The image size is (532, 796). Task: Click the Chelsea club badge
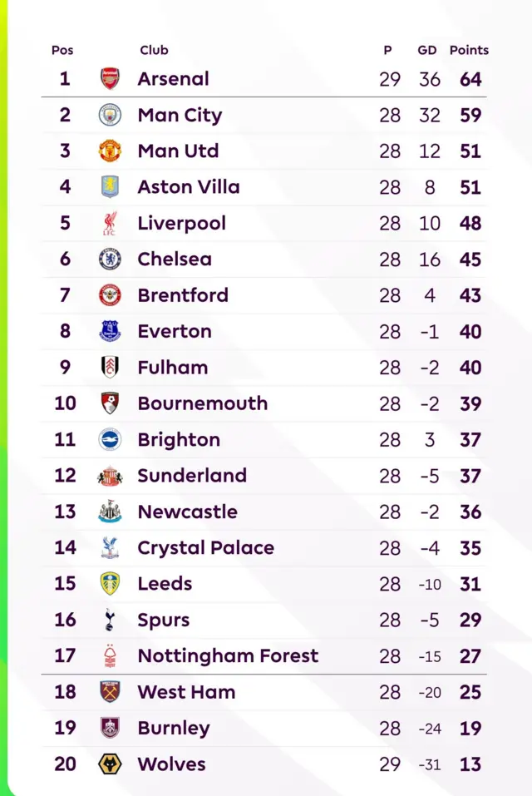coord(110,259)
